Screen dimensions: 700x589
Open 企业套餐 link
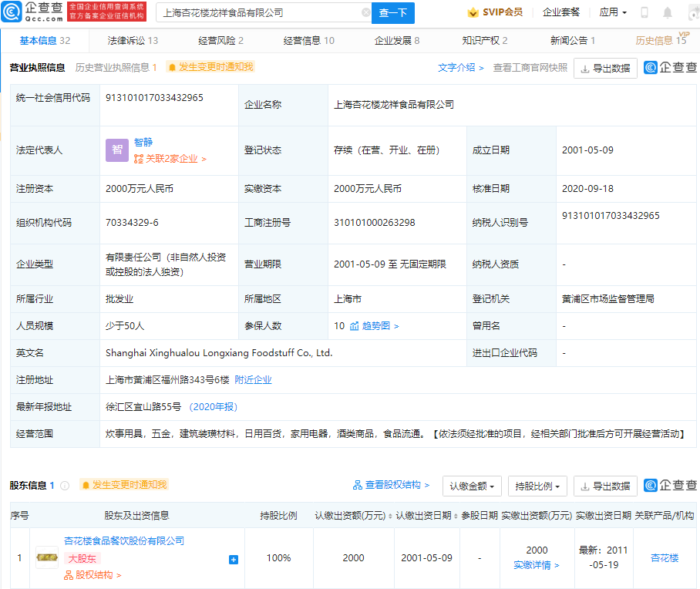(x=561, y=12)
